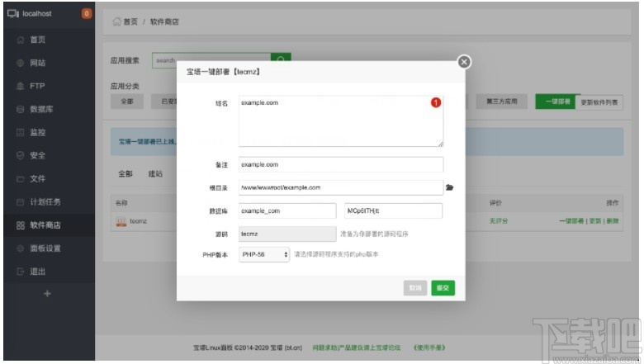Image resolution: width=644 pixels, height=364 pixels.
Task: Open 面板设置 in the sidebar menu
Action: 45,248
